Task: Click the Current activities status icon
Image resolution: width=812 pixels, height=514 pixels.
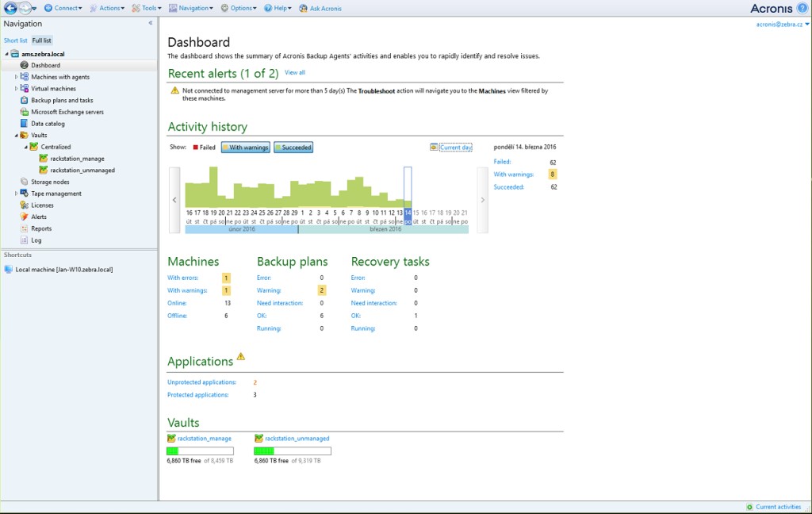Action: pos(749,507)
